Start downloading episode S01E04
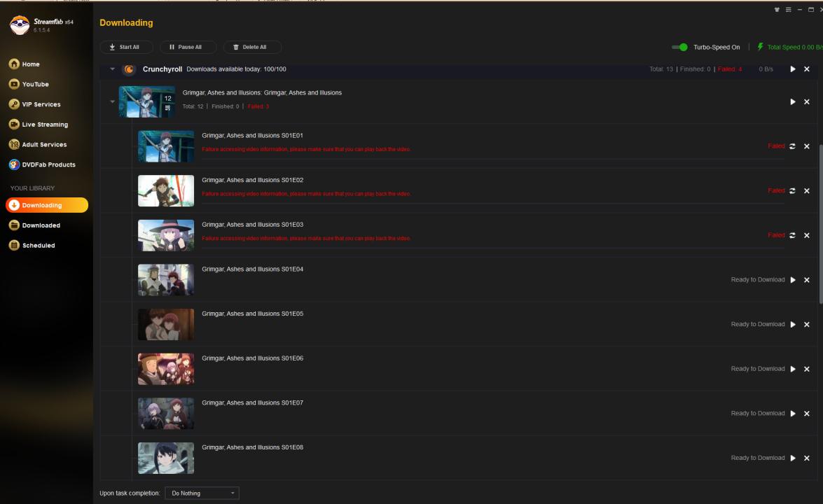 click(x=793, y=280)
